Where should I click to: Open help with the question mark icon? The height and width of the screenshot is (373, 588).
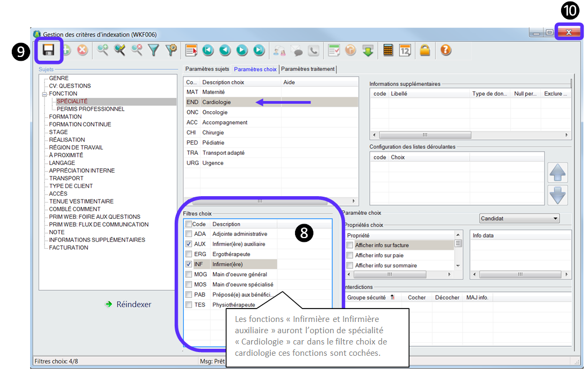coord(446,51)
